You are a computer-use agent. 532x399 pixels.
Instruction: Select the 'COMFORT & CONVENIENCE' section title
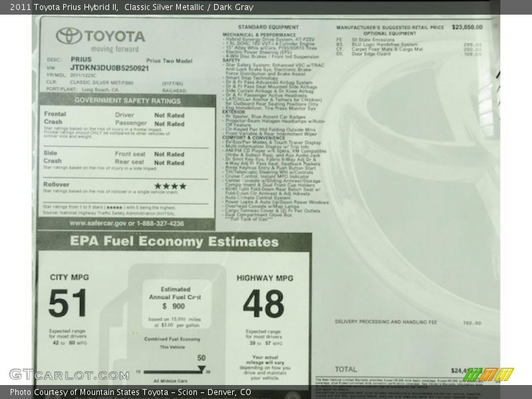[x=254, y=138]
